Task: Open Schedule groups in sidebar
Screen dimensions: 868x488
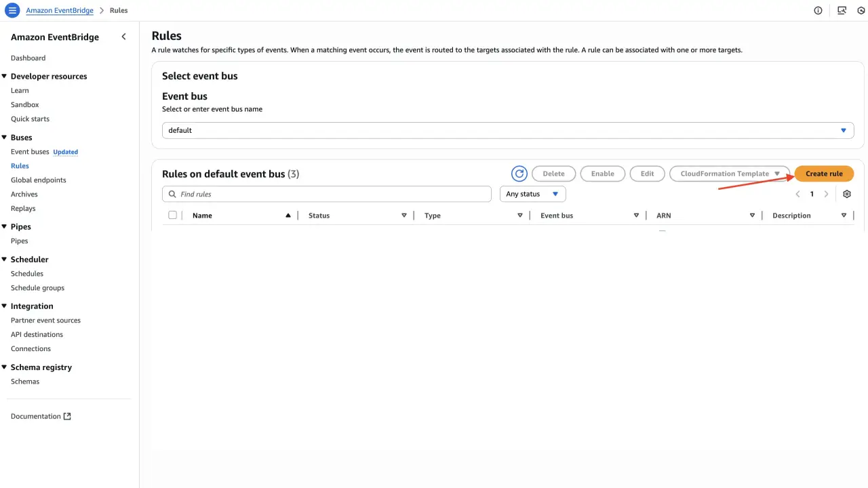Action: [37, 288]
